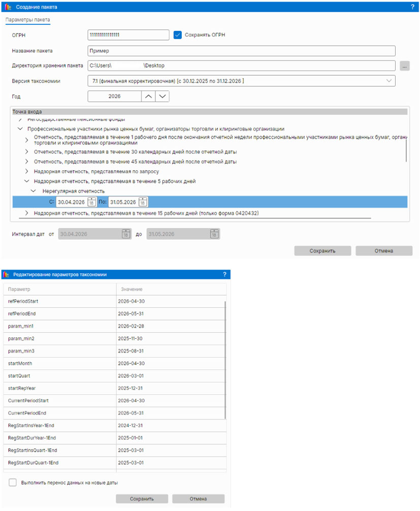Open calendar picker for the 'С:' start date
The image size is (420, 511).
click(x=92, y=202)
